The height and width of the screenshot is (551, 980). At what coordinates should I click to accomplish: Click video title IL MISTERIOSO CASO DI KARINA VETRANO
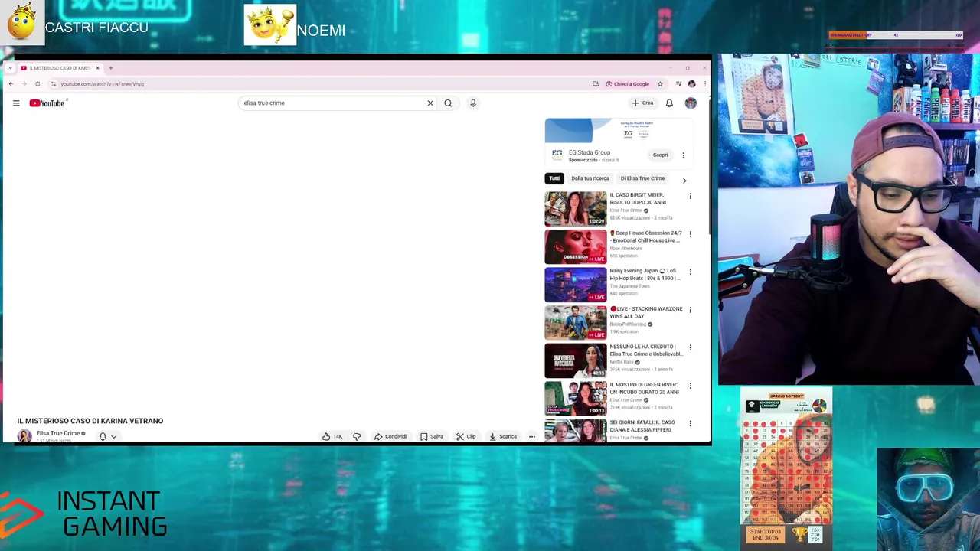point(90,421)
